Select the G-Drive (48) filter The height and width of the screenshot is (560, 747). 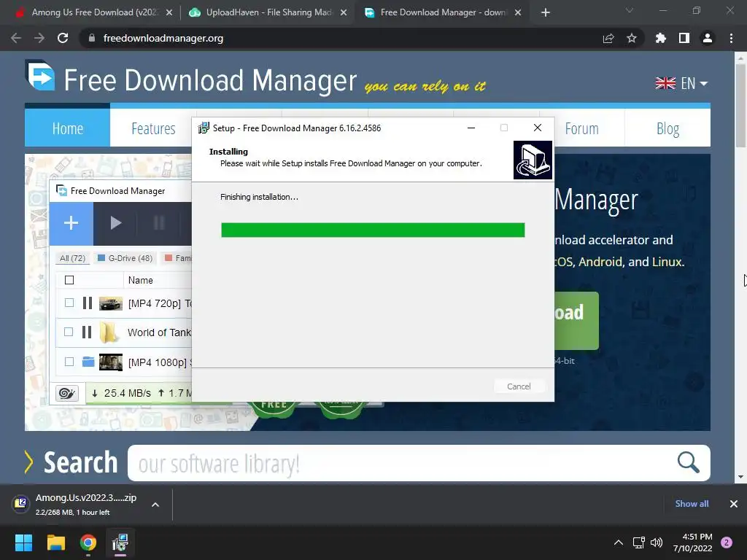coord(125,258)
